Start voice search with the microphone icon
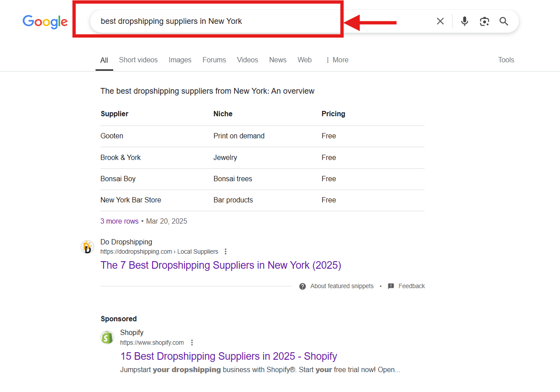560x392 pixels. (464, 21)
